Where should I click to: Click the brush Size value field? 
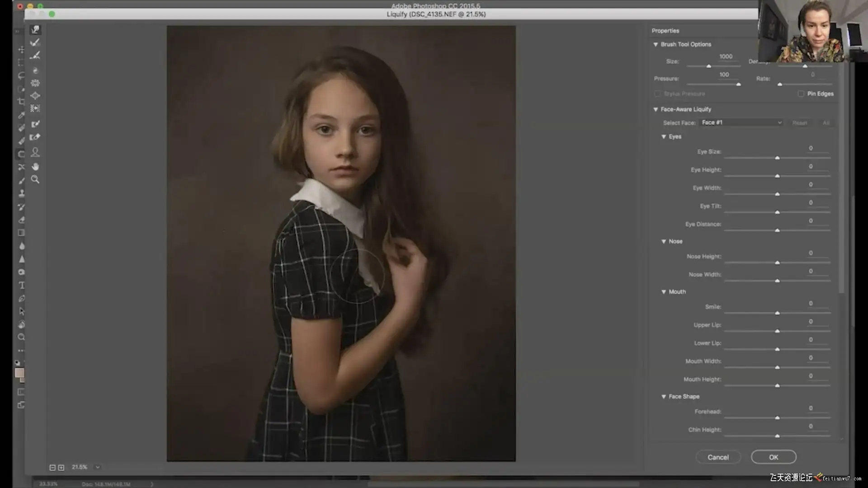726,56
